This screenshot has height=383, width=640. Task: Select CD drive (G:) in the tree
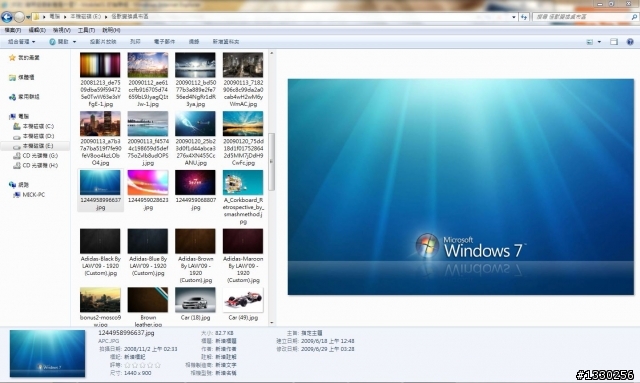point(36,156)
